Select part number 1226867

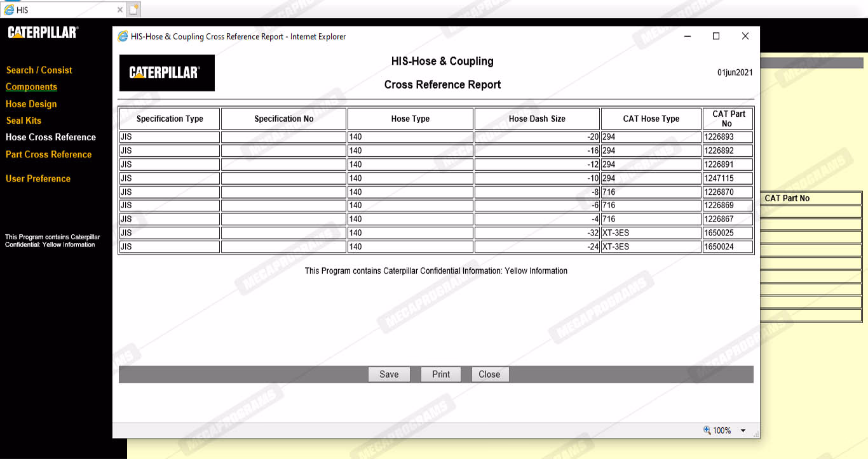click(x=728, y=219)
